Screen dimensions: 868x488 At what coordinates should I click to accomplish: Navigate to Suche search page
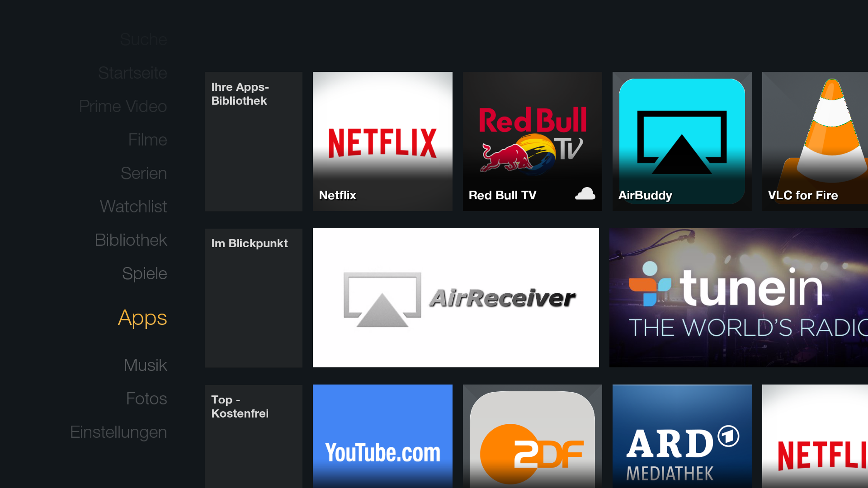(x=143, y=39)
